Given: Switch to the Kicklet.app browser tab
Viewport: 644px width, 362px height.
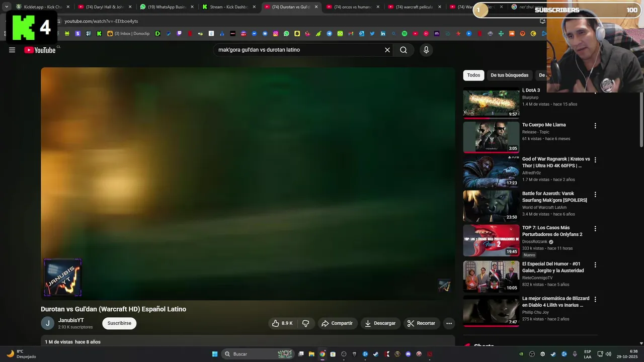Looking at the screenshot, I should pyautogui.click(x=43, y=7).
